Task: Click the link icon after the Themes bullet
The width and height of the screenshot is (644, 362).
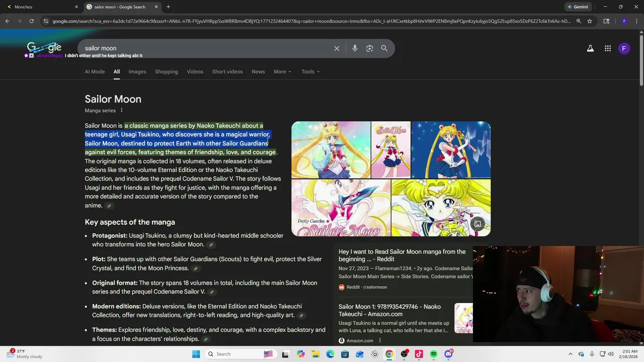Action: [x=205, y=339]
